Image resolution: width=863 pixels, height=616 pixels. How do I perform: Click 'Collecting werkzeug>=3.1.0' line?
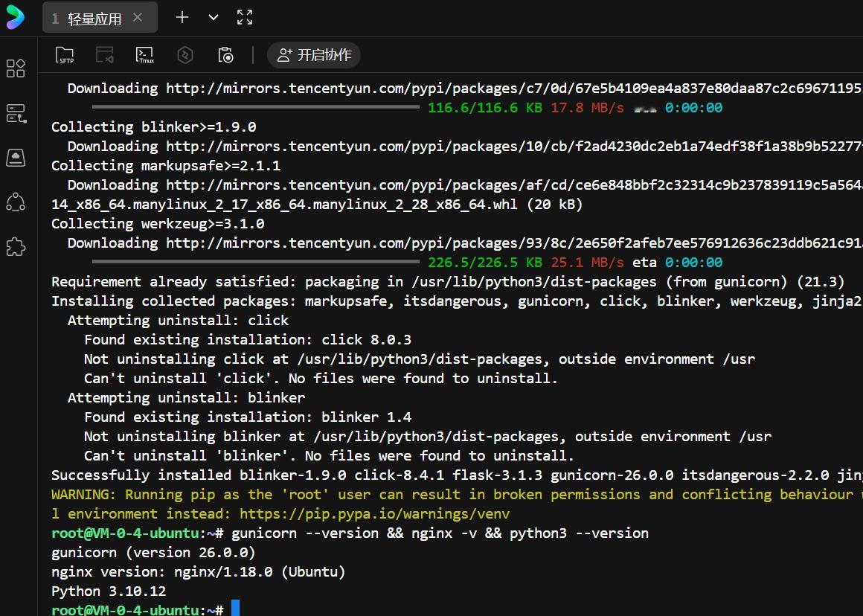pyautogui.click(x=158, y=224)
